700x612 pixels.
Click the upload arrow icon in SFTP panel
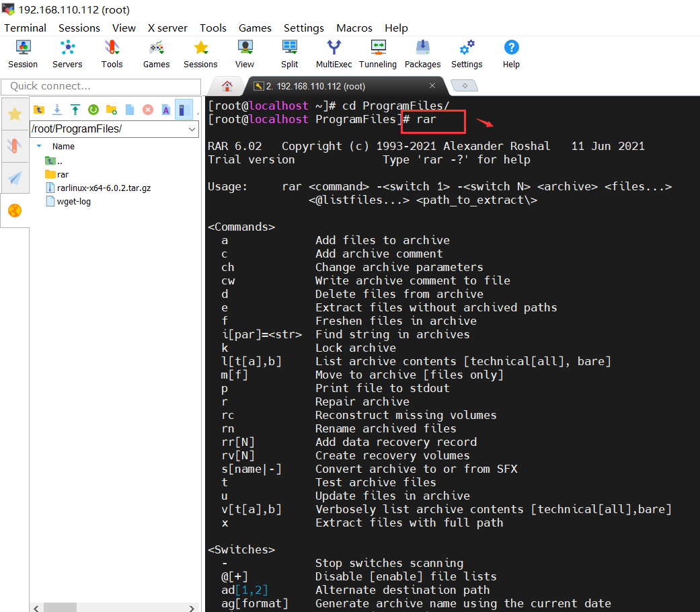pos(75,110)
